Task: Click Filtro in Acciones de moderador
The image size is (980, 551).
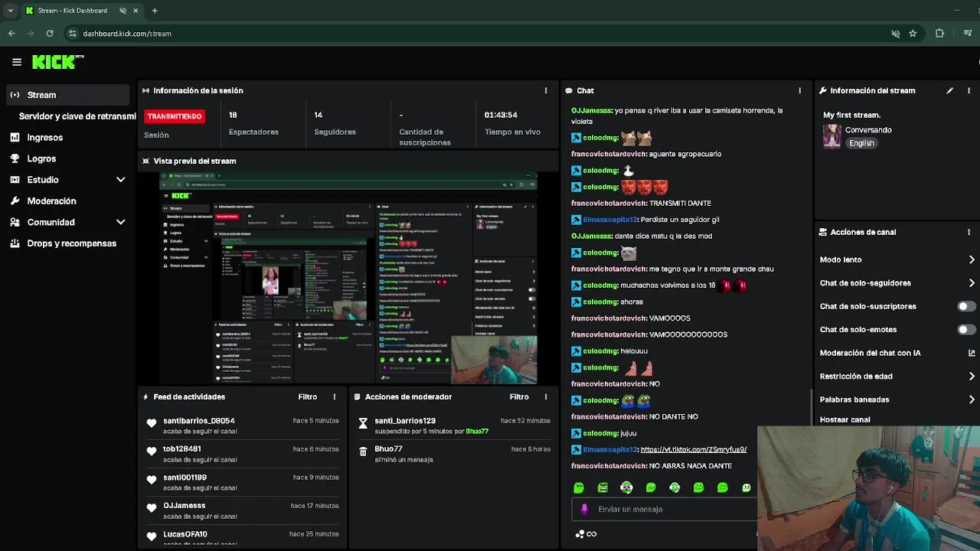Action: pyautogui.click(x=519, y=396)
